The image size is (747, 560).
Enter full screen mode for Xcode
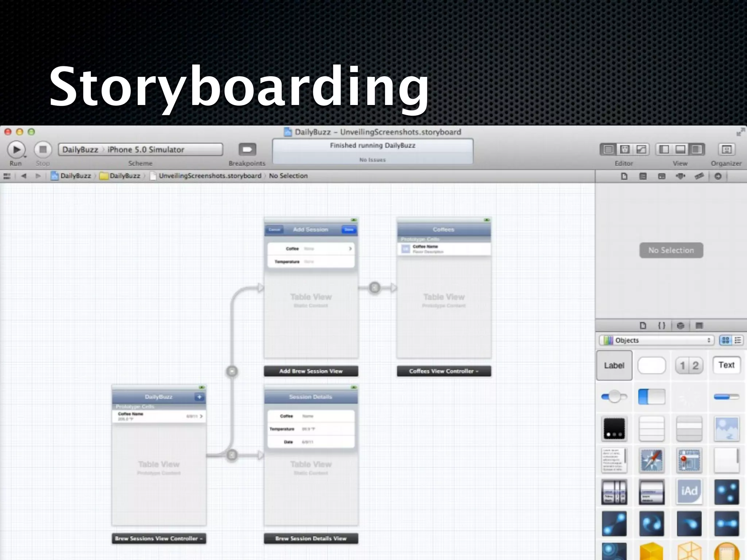pos(740,132)
